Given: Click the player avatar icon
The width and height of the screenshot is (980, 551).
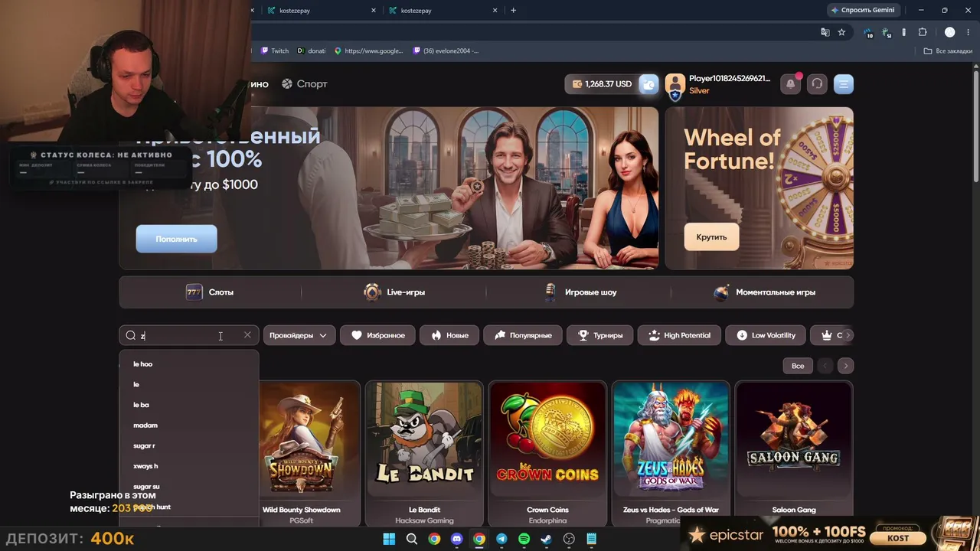Looking at the screenshot, I should pyautogui.click(x=675, y=84).
